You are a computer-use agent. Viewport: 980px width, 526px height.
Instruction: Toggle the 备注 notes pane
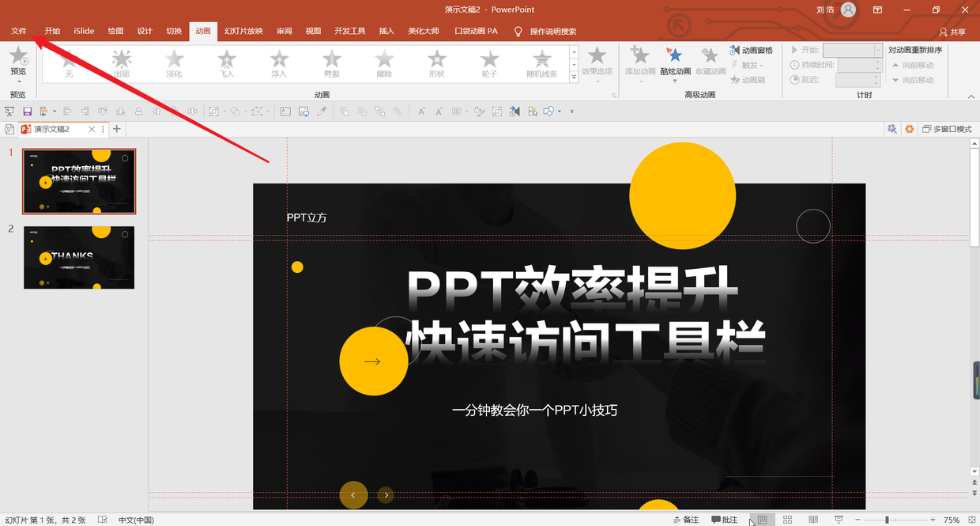[686, 520]
